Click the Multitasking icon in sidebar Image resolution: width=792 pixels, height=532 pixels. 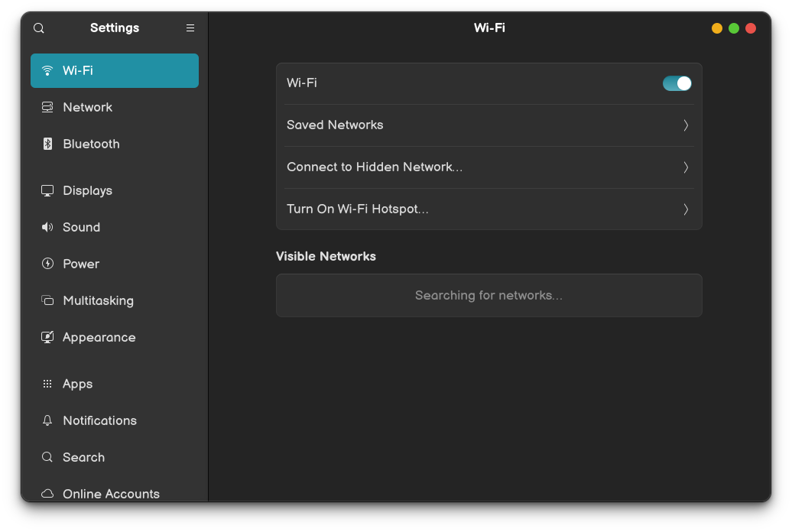tap(47, 300)
